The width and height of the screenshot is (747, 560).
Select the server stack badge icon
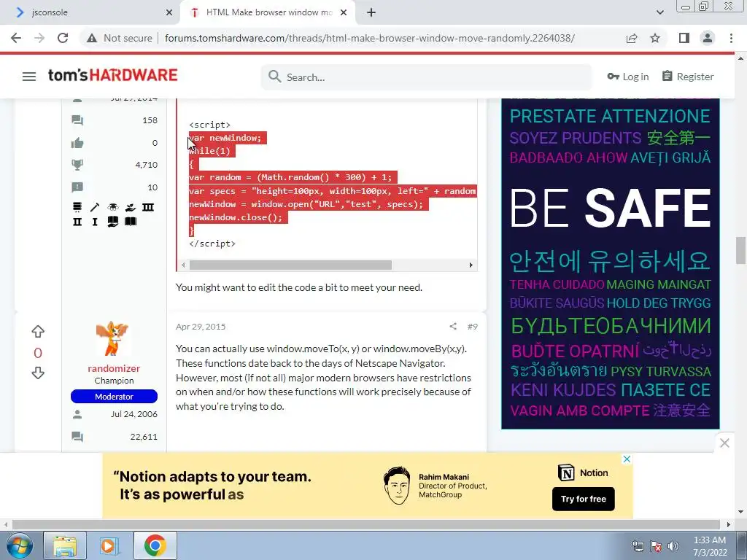click(x=77, y=206)
